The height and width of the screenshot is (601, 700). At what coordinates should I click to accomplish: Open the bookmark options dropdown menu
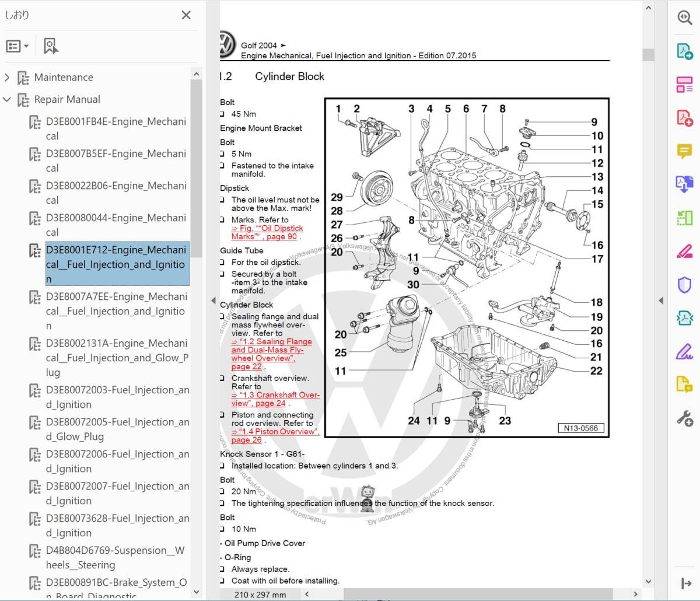pyautogui.click(x=17, y=46)
